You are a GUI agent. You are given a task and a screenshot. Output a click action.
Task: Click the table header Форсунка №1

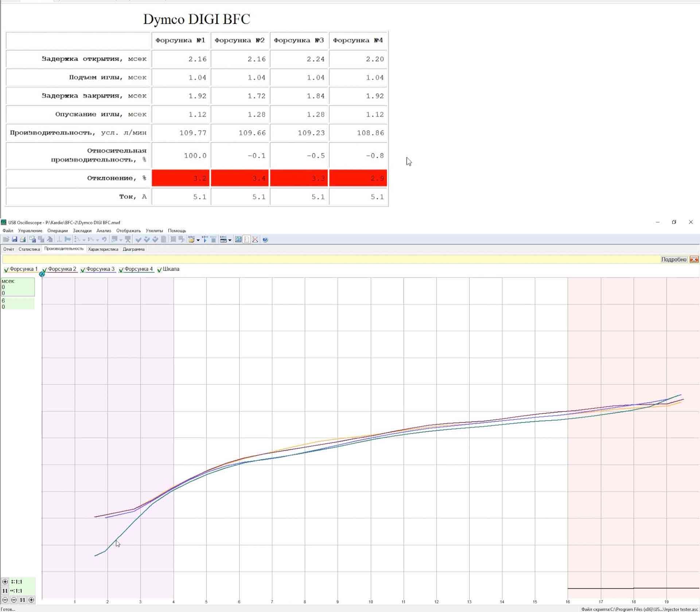click(181, 40)
